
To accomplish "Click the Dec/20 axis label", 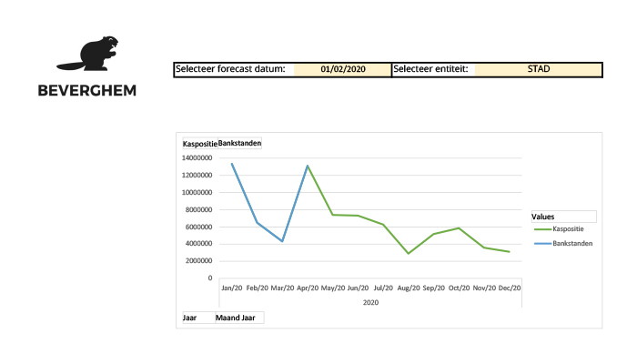I will (x=510, y=288).
